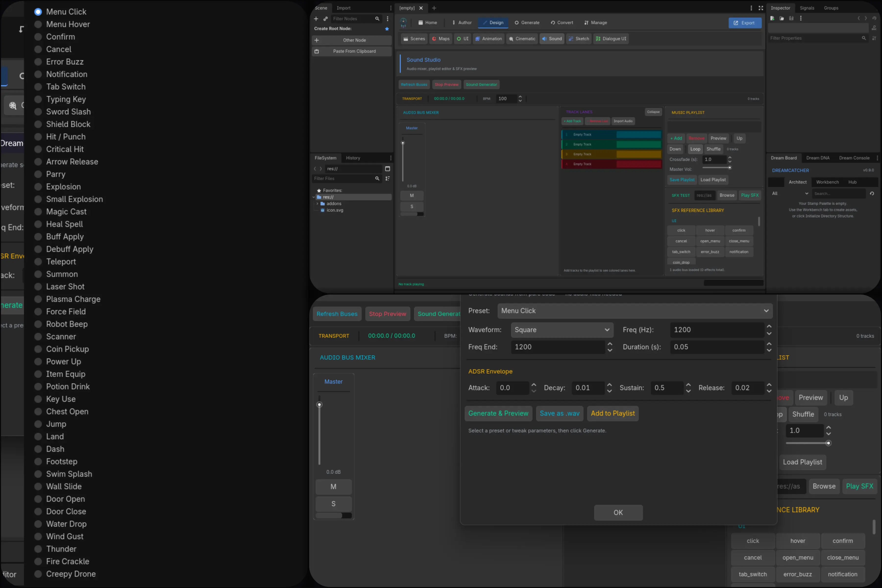Confirm the Sound Generator dialog with OK
The height and width of the screenshot is (588, 882).
click(618, 513)
